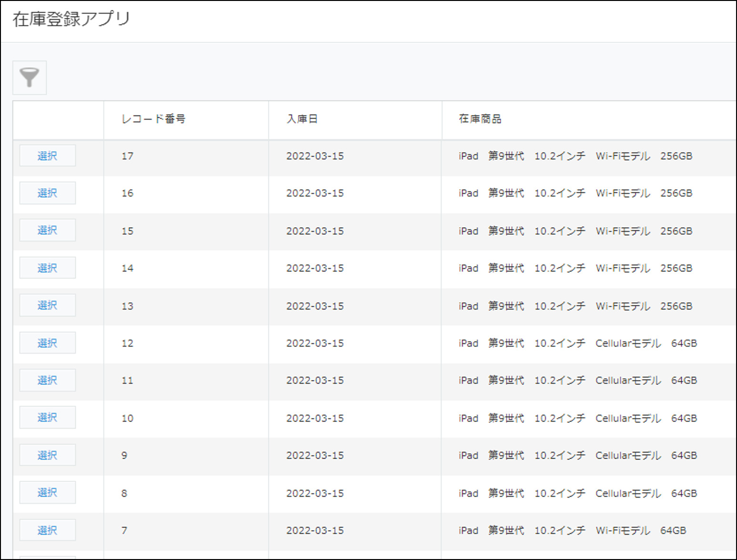737x560 pixels.
Task: Click 選択 button for record 14
Action: (x=48, y=268)
